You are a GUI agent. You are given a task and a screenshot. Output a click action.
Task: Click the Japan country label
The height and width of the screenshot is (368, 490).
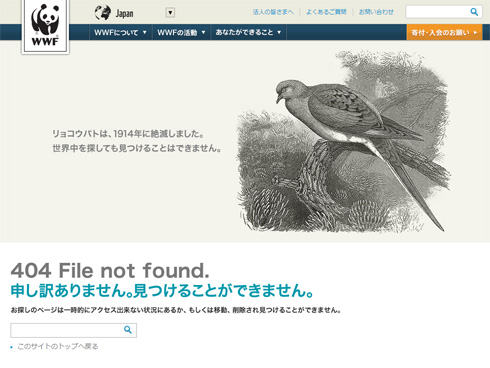[x=124, y=14]
